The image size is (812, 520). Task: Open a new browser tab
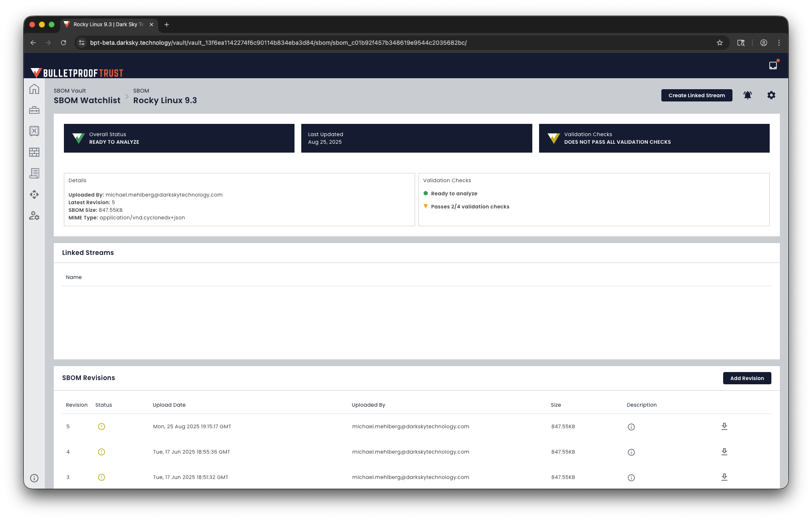167,25
